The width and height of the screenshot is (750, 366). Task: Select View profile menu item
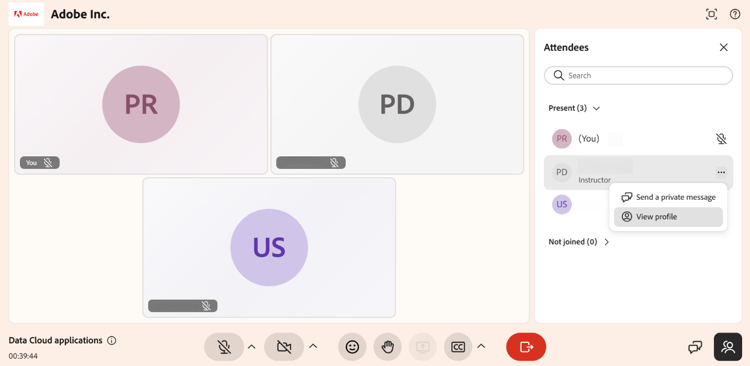(668, 217)
